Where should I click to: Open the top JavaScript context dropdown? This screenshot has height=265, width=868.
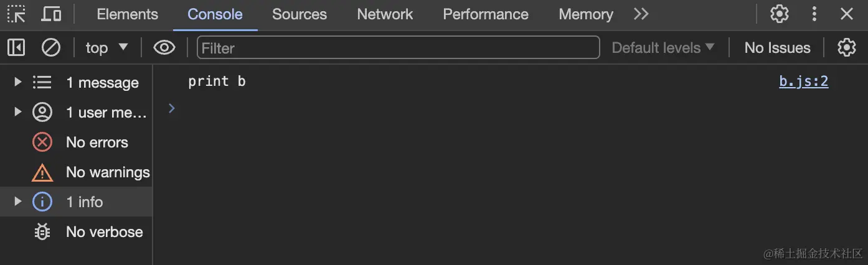coord(106,47)
